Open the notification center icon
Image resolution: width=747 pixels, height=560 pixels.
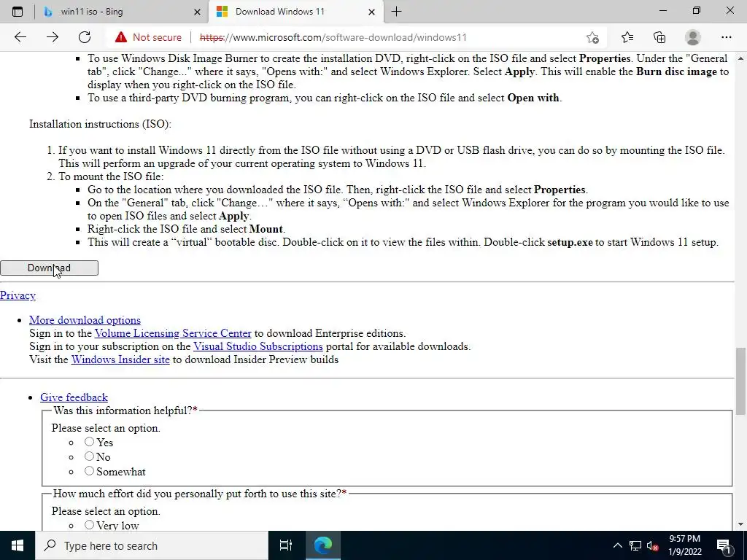[724, 545]
